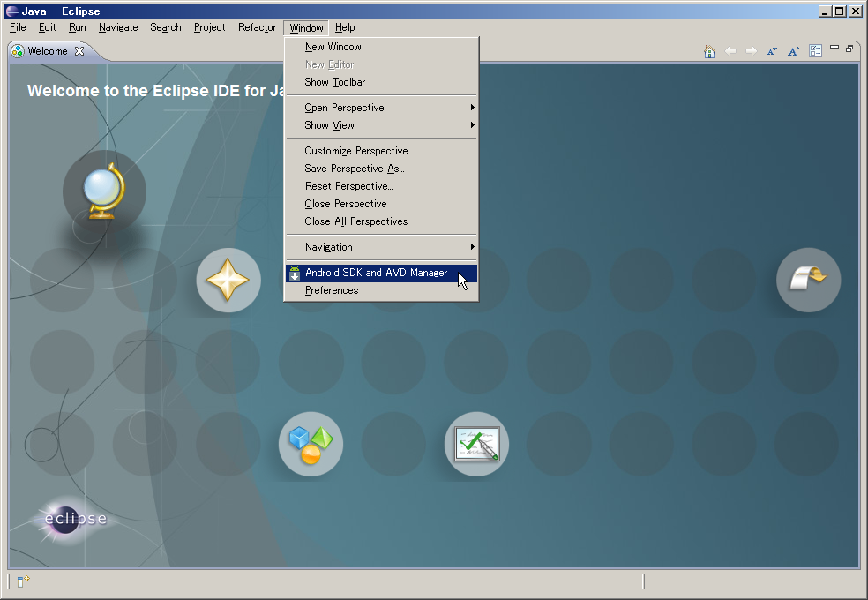Screen dimensions: 868x600
Task: Open Android SDK and AVD Manager
Action: coord(381,273)
